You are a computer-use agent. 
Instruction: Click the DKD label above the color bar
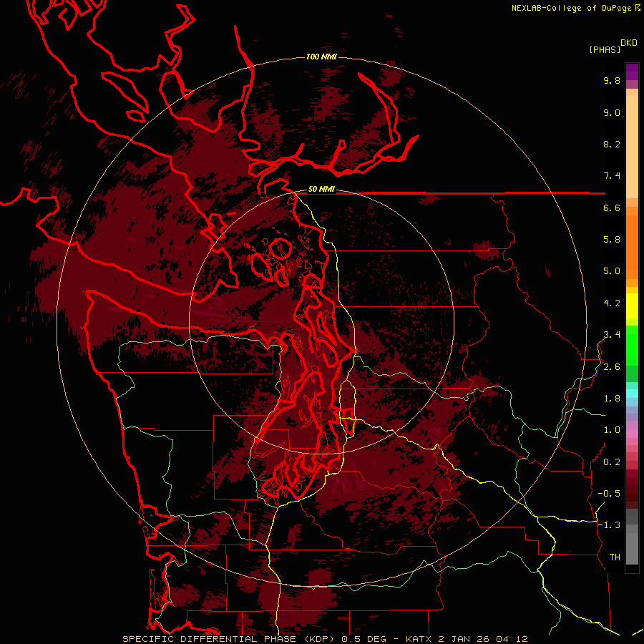[x=629, y=43]
